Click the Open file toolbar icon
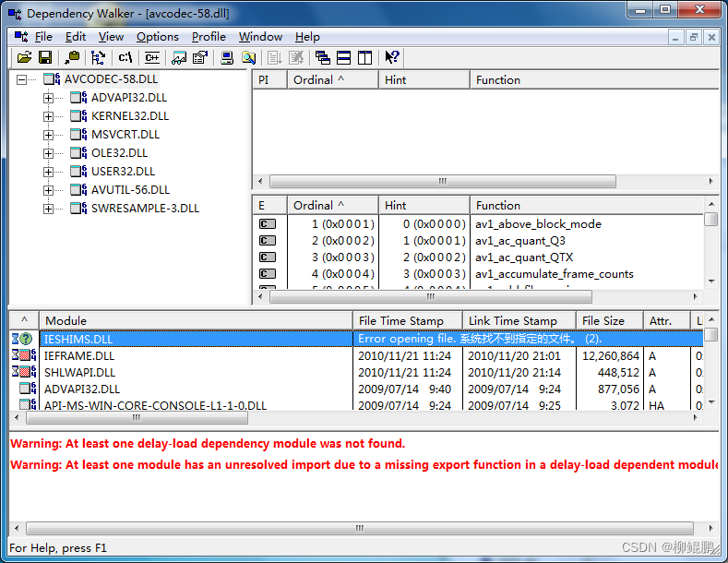Screen dimensions: 728x563 24,57
